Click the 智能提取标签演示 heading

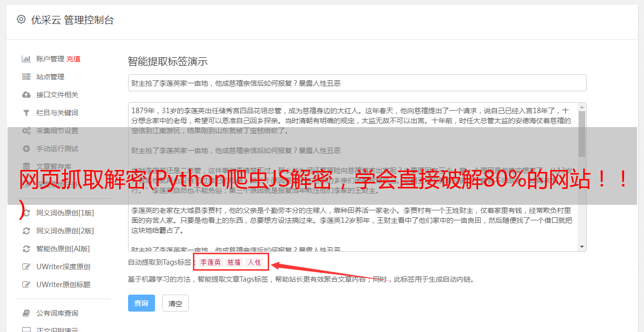point(167,62)
